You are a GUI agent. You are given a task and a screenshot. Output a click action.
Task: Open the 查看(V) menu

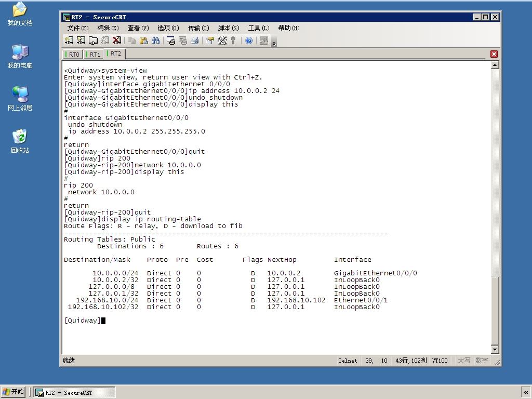point(138,28)
